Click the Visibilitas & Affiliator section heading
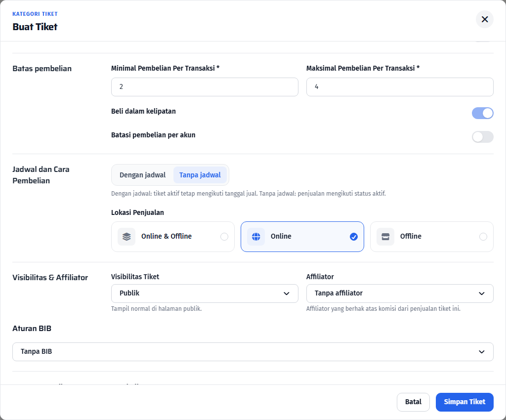Image resolution: width=506 pixels, height=420 pixels. pos(50,277)
